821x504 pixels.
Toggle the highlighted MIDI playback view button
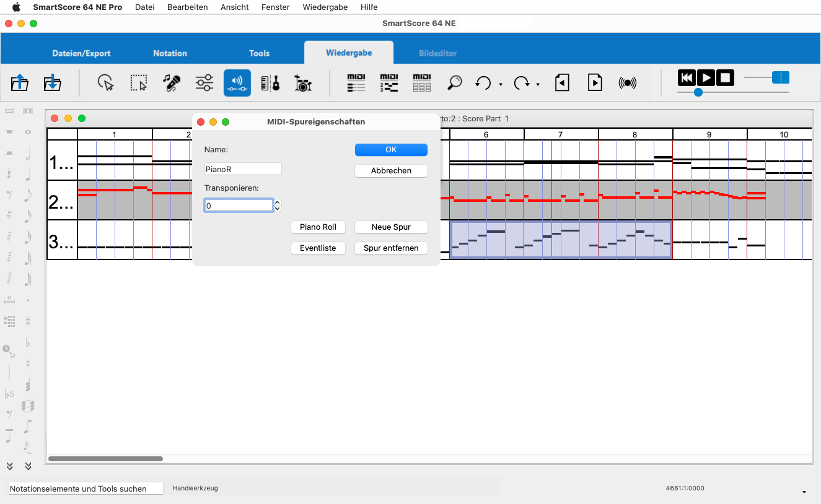(237, 83)
